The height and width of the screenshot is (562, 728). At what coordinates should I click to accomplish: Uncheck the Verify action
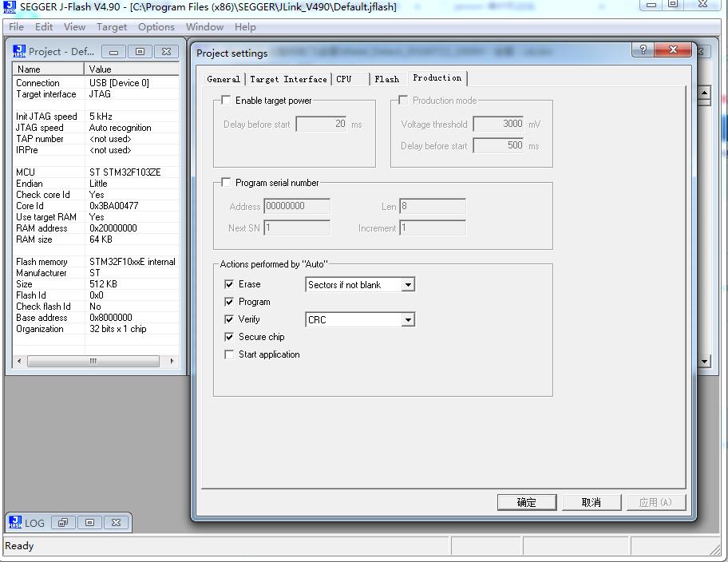(229, 319)
